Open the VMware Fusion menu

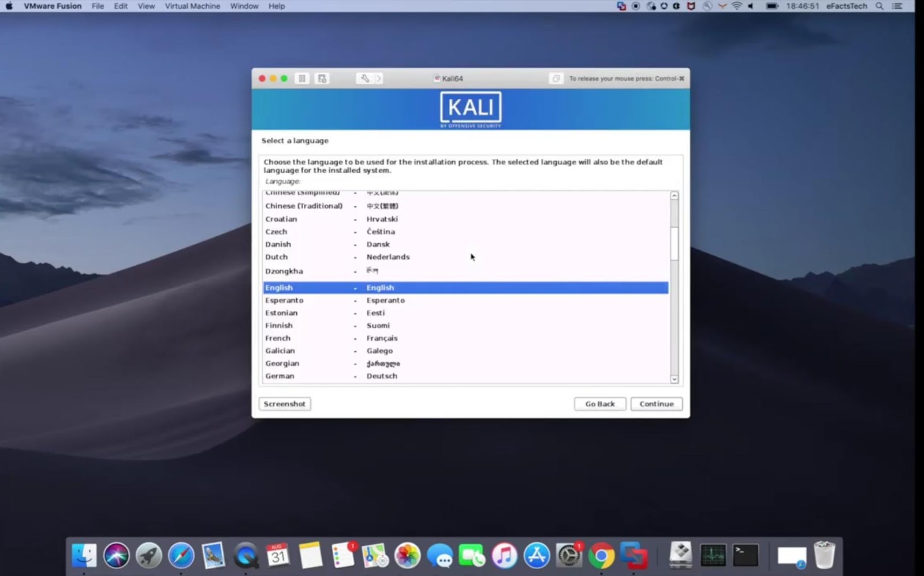click(53, 6)
